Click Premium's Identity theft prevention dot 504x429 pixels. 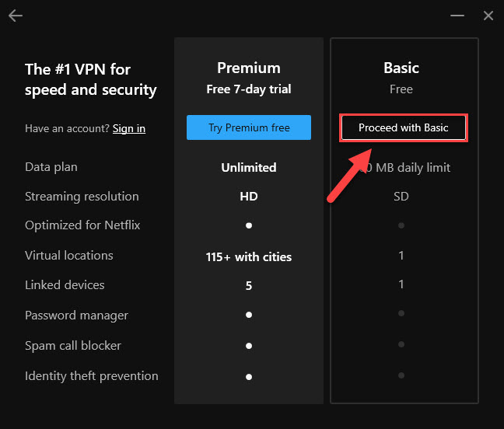click(x=249, y=377)
